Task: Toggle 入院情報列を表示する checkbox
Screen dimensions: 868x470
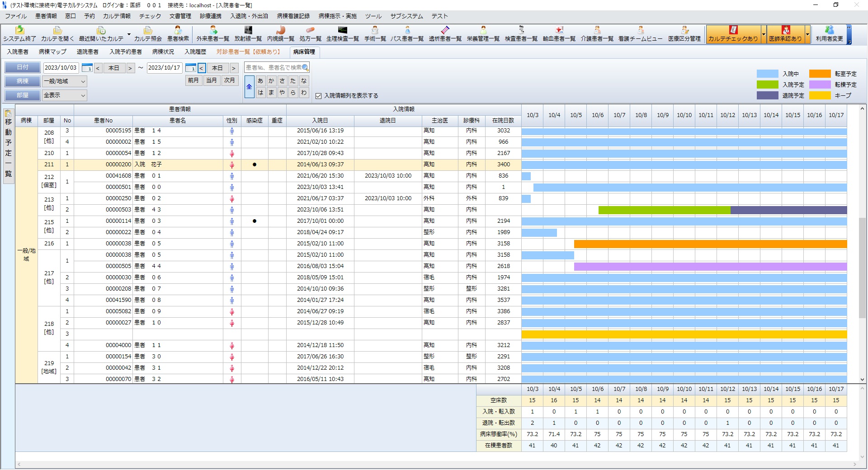Action: pyautogui.click(x=319, y=96)
